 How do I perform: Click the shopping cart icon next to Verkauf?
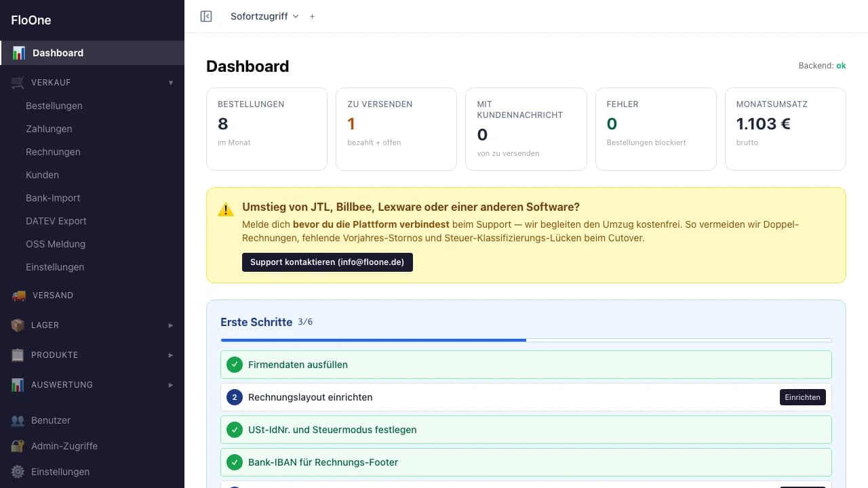click(18, 83)
